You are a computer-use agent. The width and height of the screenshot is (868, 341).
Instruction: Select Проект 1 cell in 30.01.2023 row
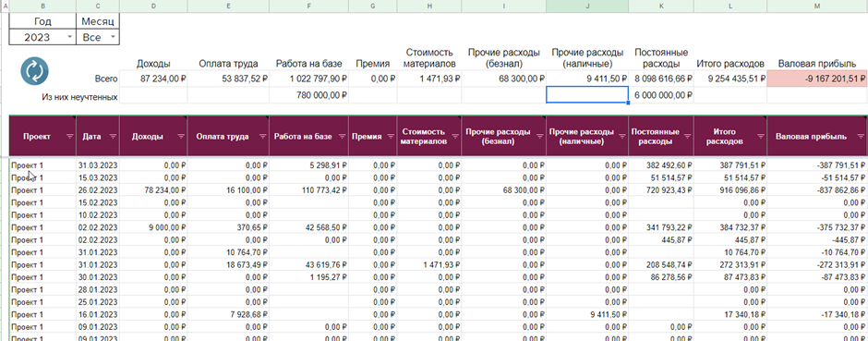tap(42, 277)
